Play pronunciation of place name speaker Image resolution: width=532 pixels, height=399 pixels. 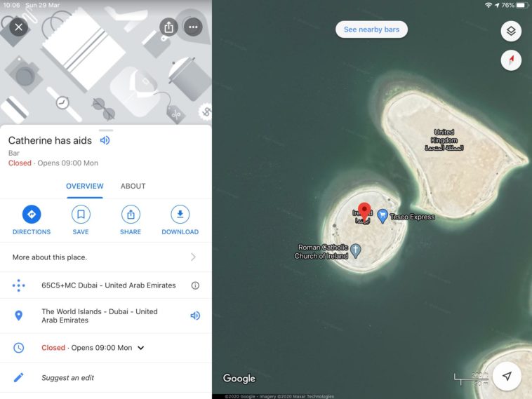coord(105,140)
